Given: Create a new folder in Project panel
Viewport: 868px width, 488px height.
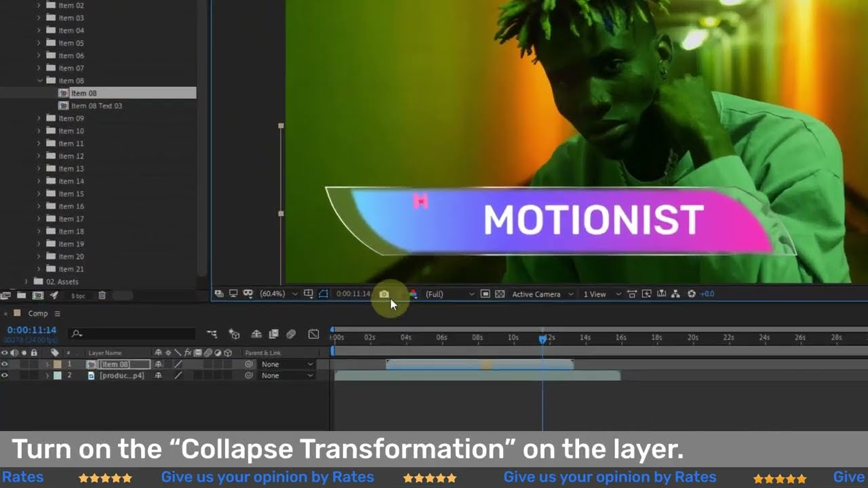Looking at the screenshot, I should (x=22, y=296).
